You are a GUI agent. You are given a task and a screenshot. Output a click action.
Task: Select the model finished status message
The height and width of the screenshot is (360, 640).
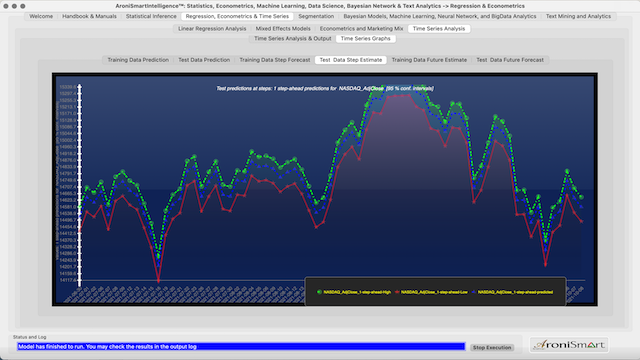point(241,347)
